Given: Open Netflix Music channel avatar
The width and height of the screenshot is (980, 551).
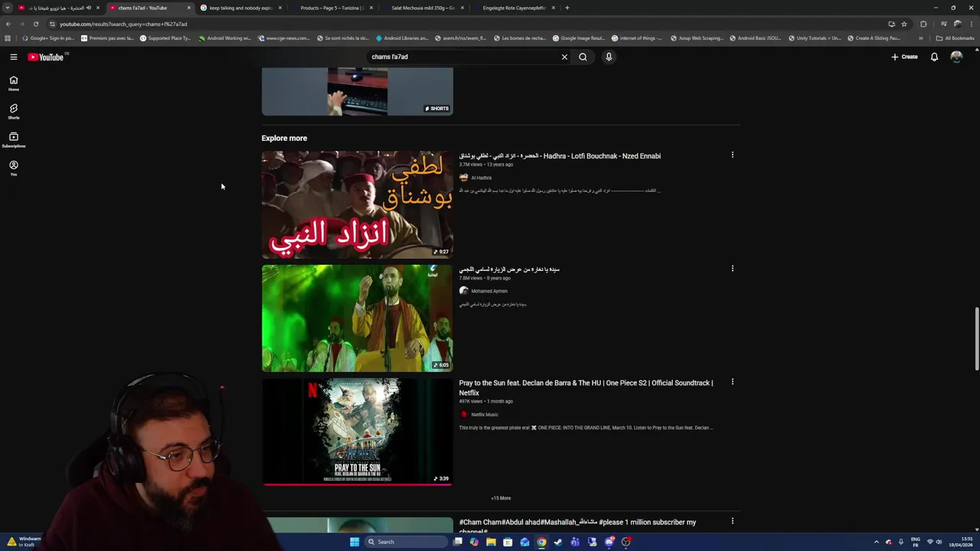Looking at the screenshot, I should (x=463, y=415).
